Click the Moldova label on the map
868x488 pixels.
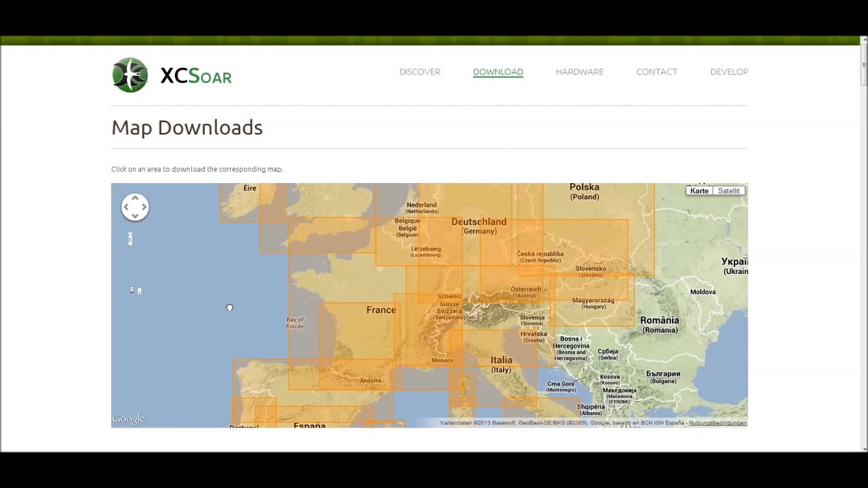[703, 292]
